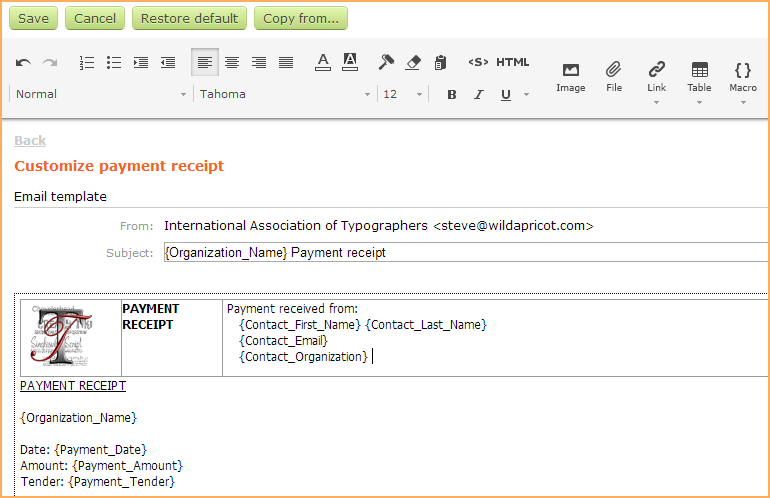
Task: Open the Copy from... option
Action: (301, 19)
